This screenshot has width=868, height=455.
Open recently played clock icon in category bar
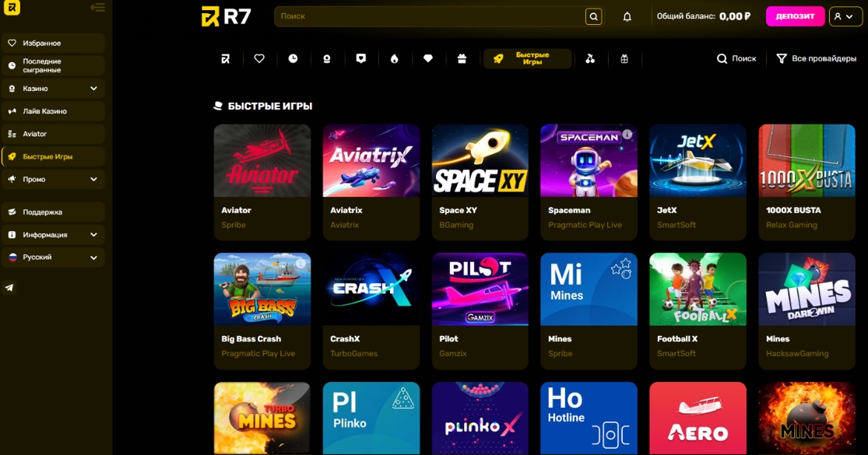[x=293, y=58]
